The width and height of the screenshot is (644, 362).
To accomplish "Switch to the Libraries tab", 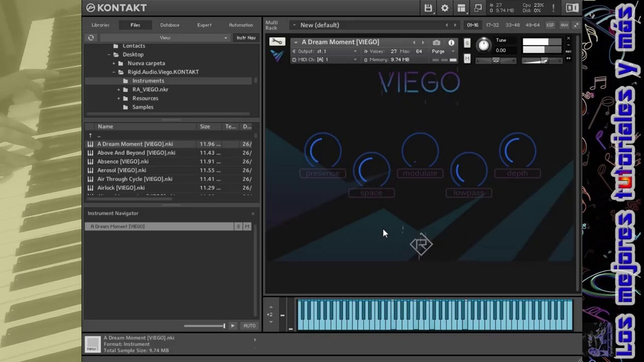I will (100, 25).
